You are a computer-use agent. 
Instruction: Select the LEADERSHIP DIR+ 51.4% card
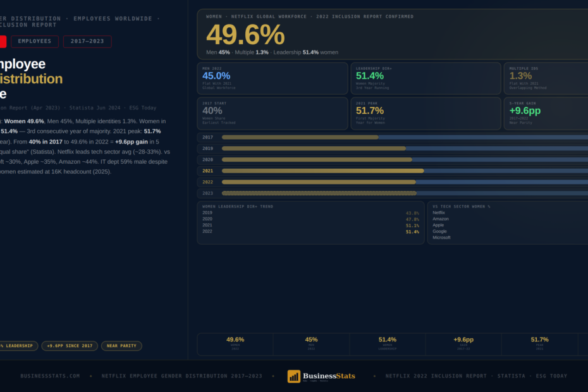tap(426, 78)
